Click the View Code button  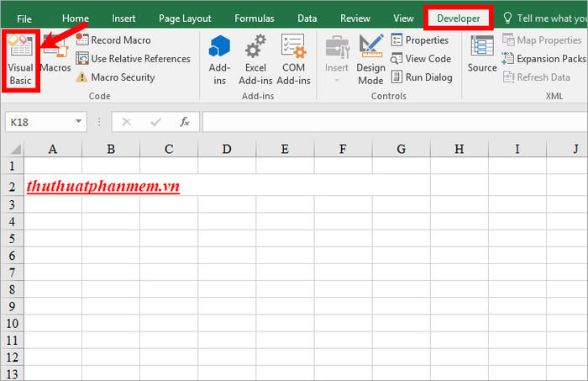click(421, 59)
